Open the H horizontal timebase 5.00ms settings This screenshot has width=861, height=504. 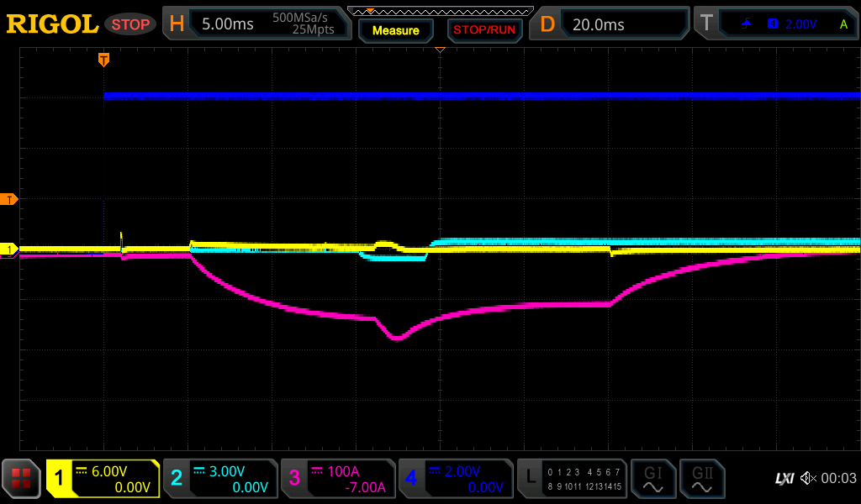[258, 24]
